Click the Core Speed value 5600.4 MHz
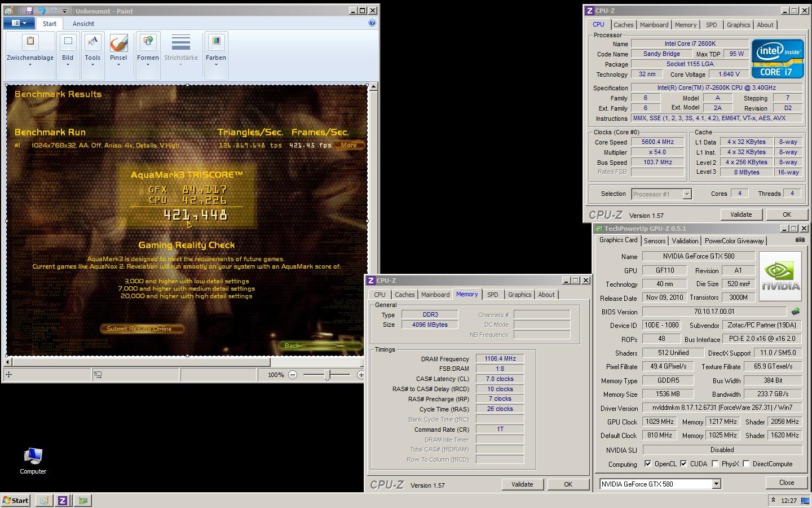The width and height of the screenshot is (812, 508). tap(657, 142)
